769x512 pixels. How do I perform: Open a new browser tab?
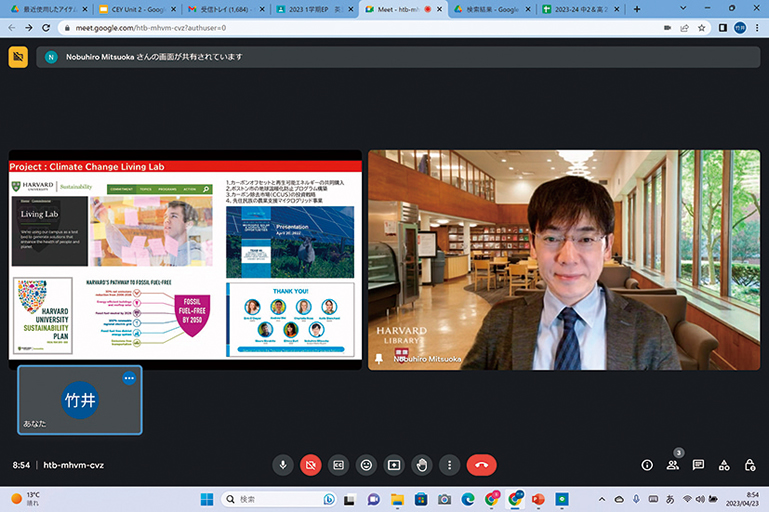[637, 9]
